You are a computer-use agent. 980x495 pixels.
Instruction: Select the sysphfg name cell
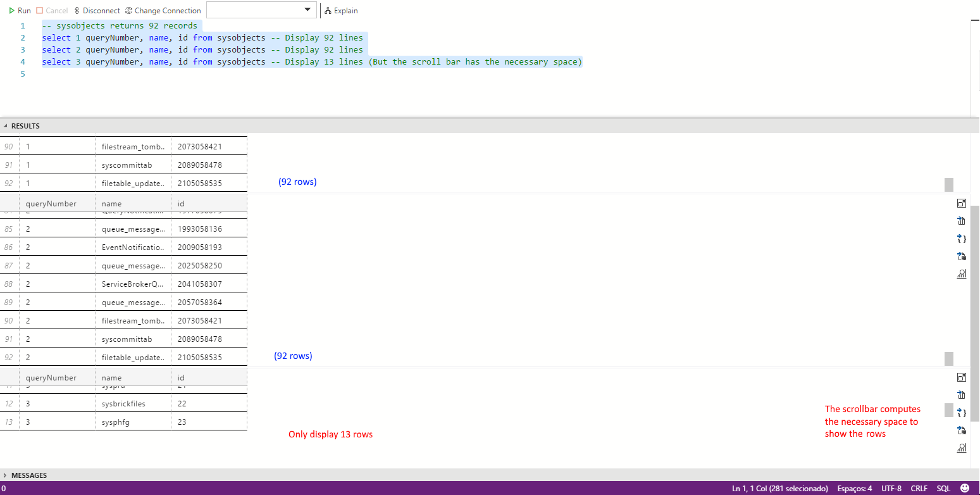pyautogui.click(x=133, y=422)
